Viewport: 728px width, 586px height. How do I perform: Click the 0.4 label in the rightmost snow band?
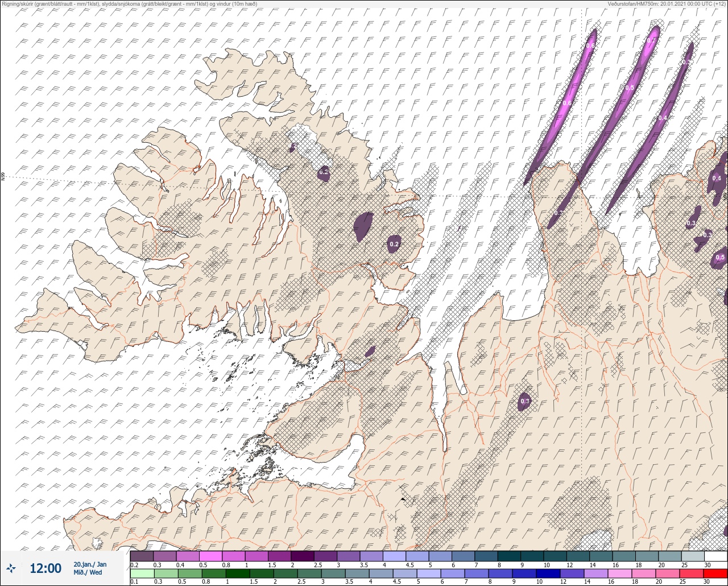[663, 118]
